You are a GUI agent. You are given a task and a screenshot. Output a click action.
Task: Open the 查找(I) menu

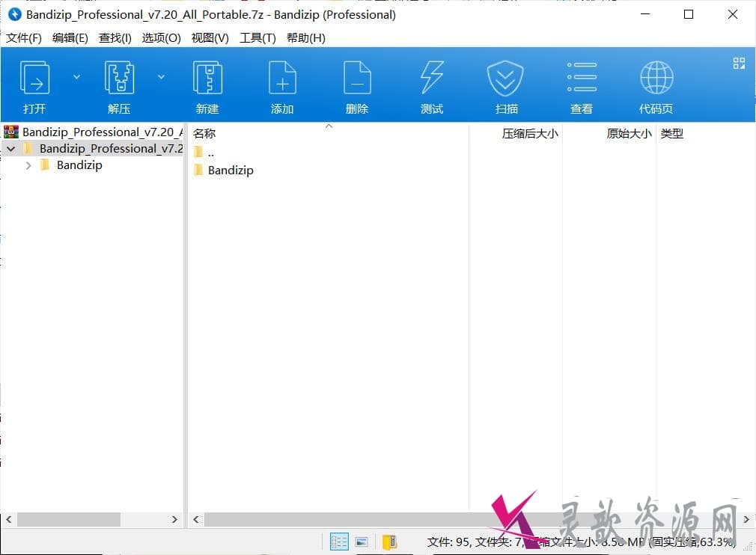coord(115,37)
